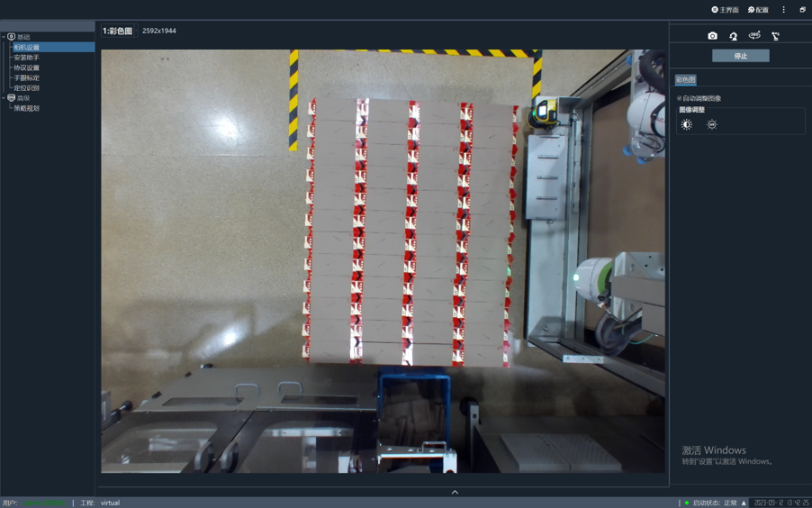812x508 pixels.
Task: Expand the bottom panel with up chevron
Action: pyautogui.click(x=455, y=492)
